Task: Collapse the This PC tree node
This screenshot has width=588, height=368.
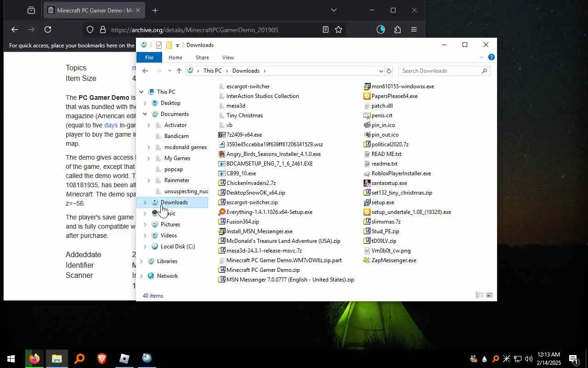Action: (141, 92)
